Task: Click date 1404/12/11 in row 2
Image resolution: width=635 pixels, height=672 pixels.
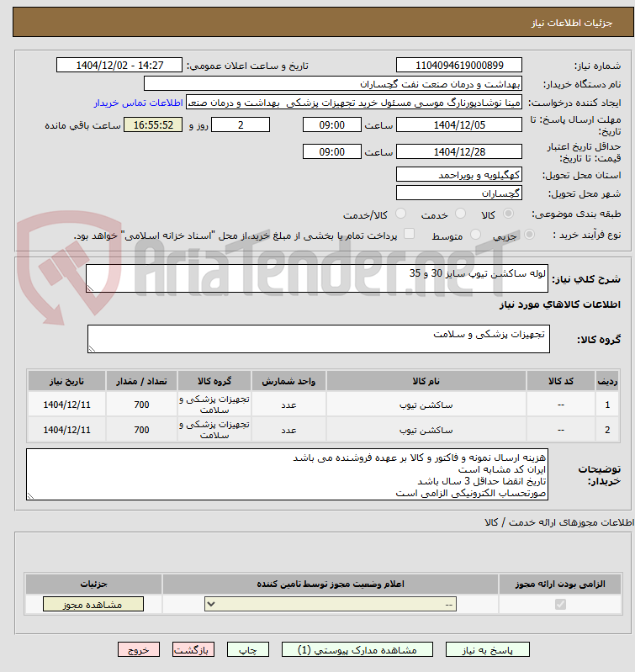Action: (x=66, y=430)
